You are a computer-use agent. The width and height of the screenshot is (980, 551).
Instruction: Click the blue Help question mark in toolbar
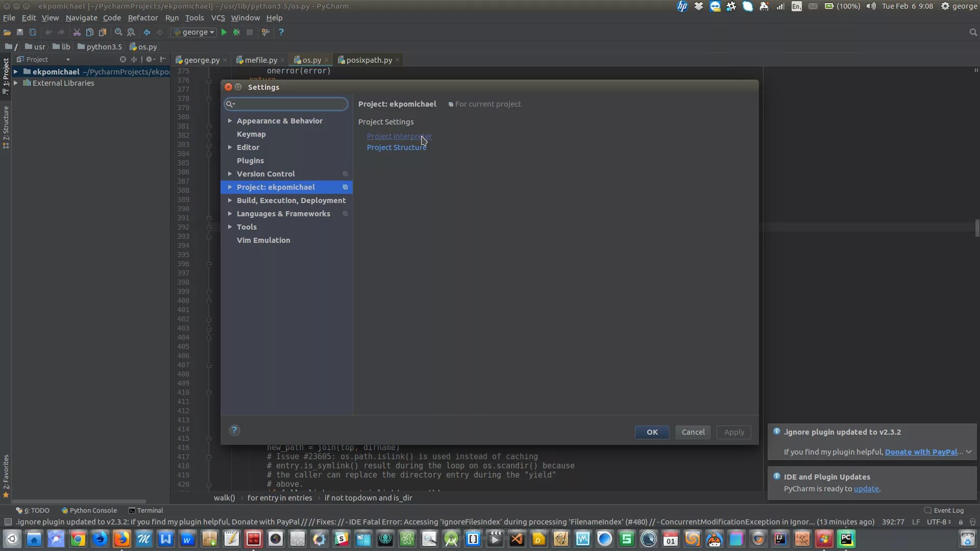(281, 32)
